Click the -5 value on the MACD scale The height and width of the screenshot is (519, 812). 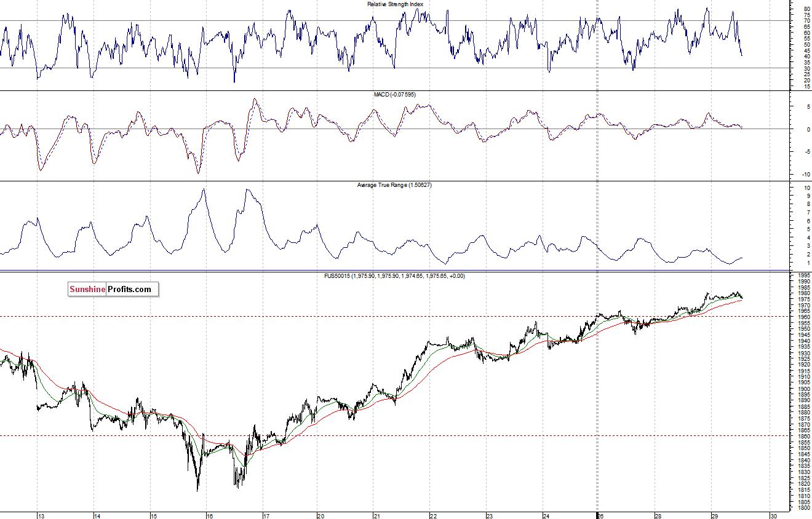pyautogui.click(x=807, y=153)
